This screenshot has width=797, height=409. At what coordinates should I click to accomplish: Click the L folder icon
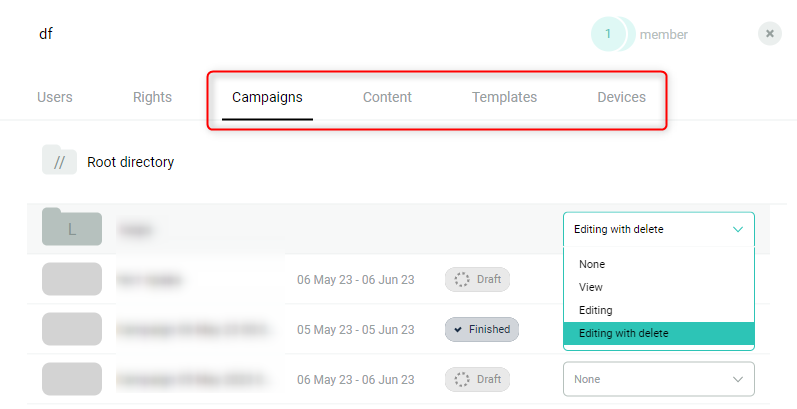[71, 229]
